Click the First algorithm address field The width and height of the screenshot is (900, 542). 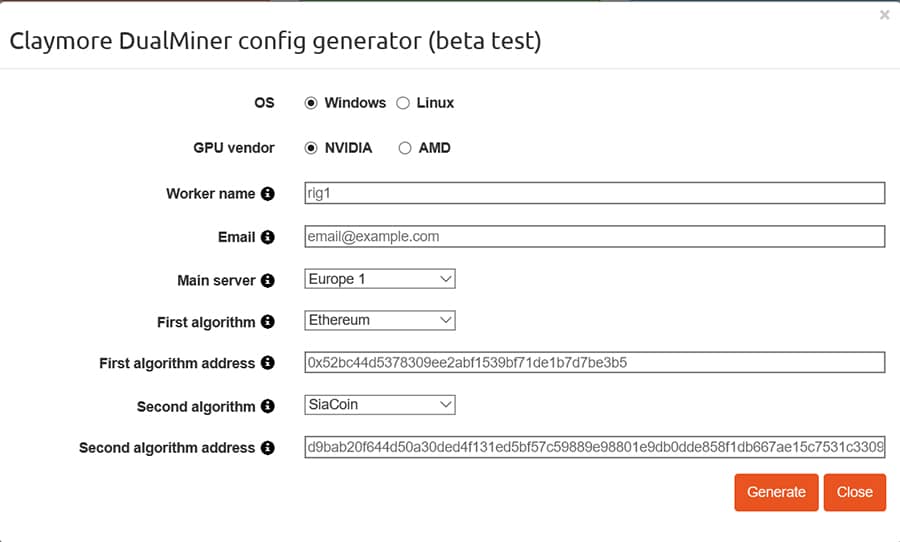point(595,363)
